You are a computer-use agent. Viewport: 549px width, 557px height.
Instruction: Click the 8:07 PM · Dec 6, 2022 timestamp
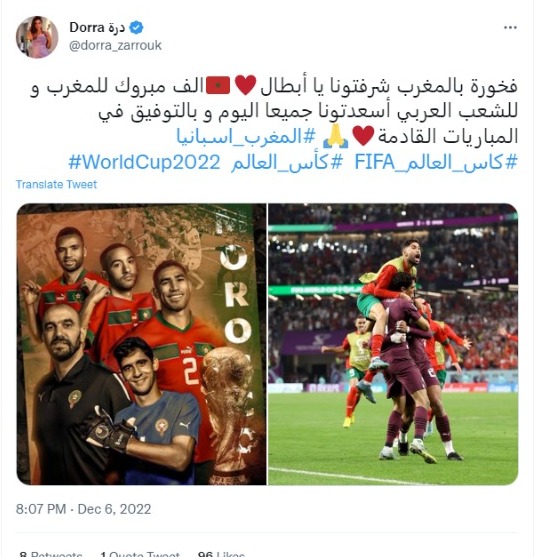(x=84, y=509)
